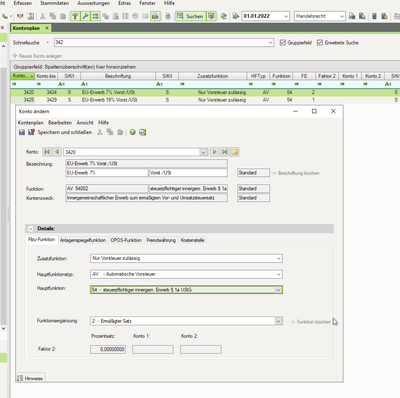Click the yellow note icon beside Konto field
The height and width of the screenshot is (398, 400).
235,152
